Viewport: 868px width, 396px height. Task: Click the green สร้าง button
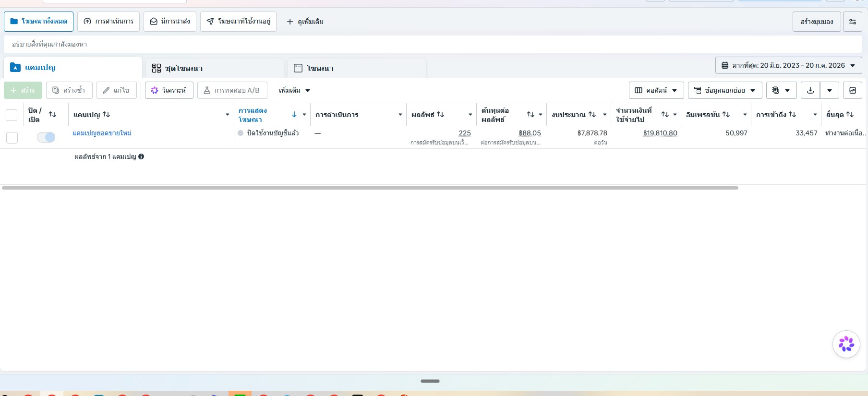click(x=23, y=90)
